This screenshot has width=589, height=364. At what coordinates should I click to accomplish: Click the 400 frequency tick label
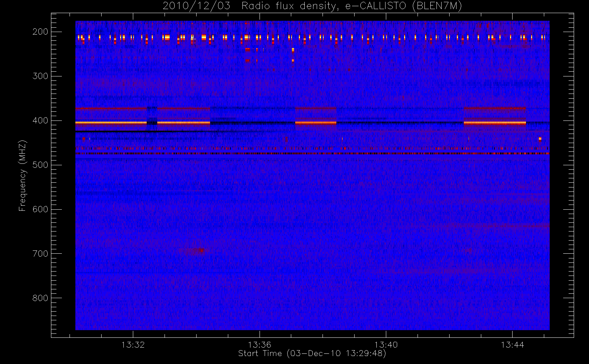click(x=40, y=120)
